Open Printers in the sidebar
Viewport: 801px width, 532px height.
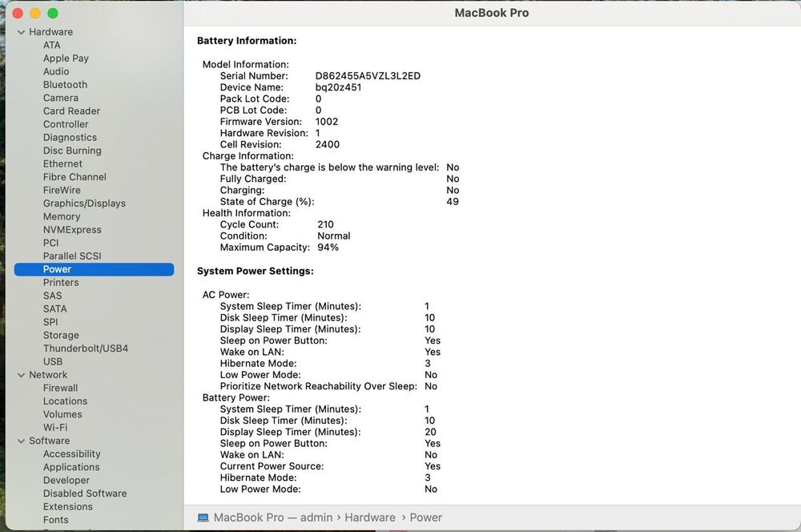click(61, 283)
